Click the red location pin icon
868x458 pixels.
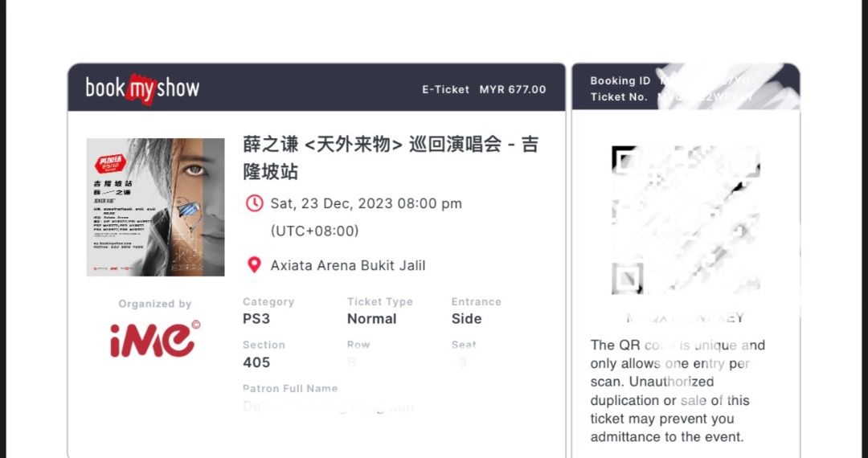pyautogui.click(x=254, y=265)
